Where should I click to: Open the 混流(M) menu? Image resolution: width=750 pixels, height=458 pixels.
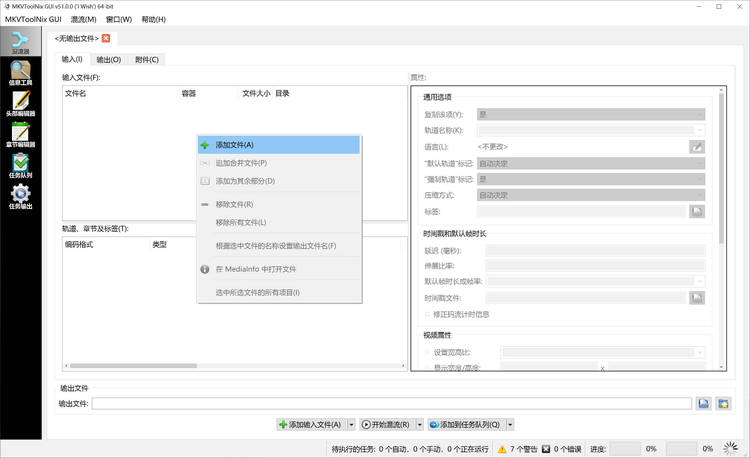click(84, 19)
